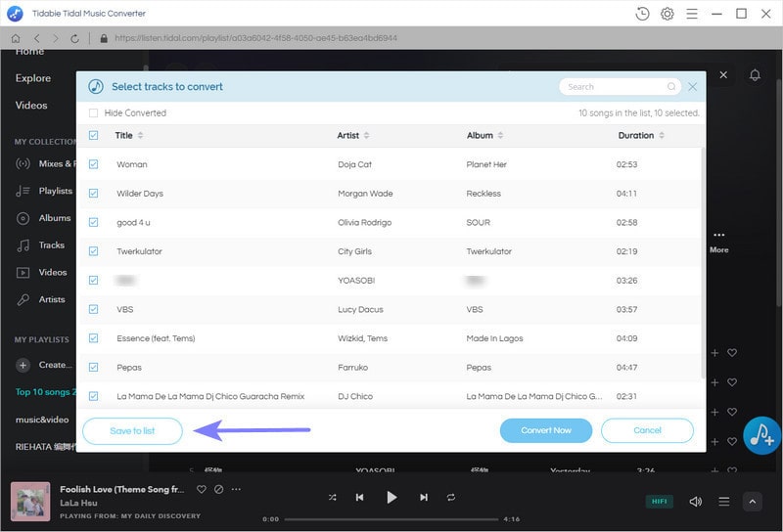Viewport: 783px width, 532px height.
Task: Navigate back with the left arrow
Action: 37,38
